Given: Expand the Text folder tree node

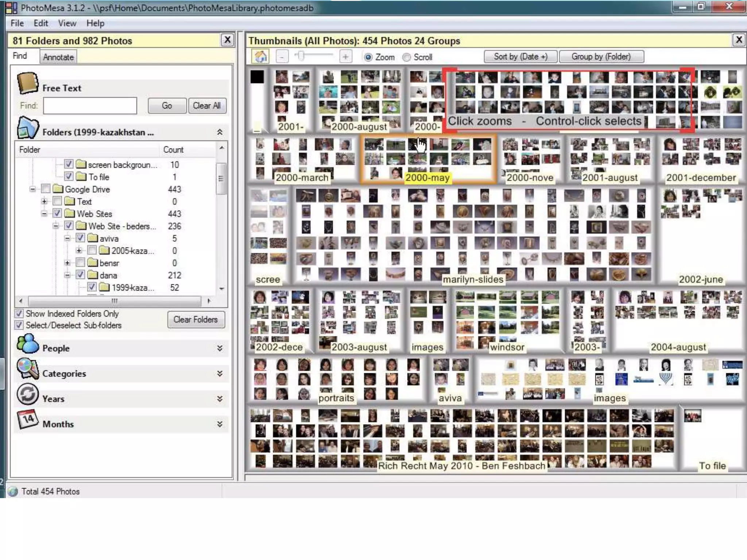Looking at the screenshot, I should (x=44, y=201).
